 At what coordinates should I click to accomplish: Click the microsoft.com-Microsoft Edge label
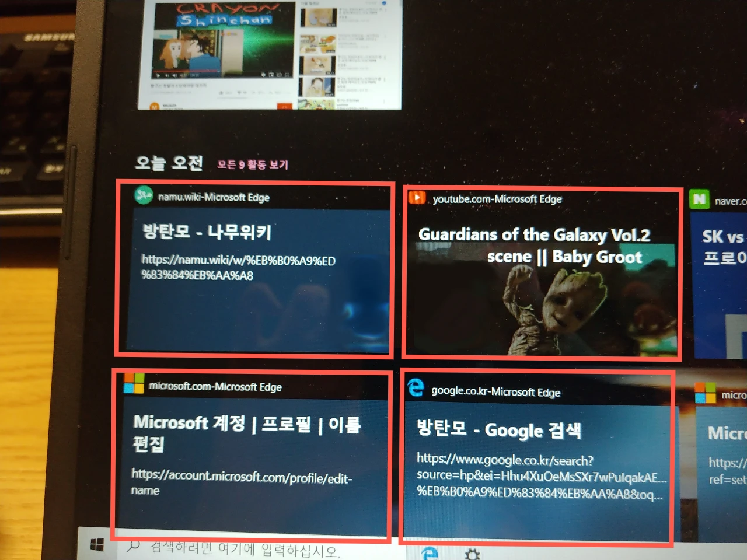pos(215,386)
